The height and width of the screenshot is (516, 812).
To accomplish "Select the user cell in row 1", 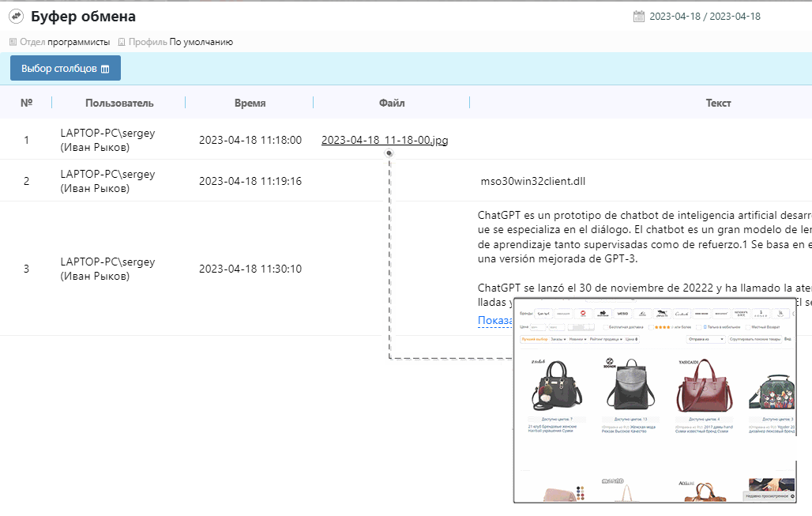I will point(107,140).
